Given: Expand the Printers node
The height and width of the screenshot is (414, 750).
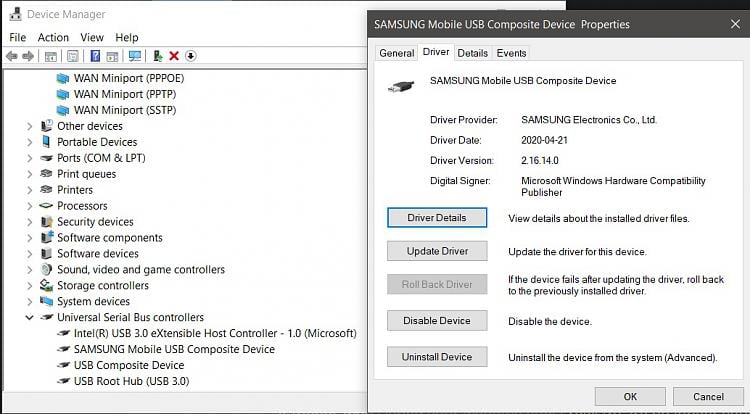Looking at the screenshot, I should tap(30, 190).
